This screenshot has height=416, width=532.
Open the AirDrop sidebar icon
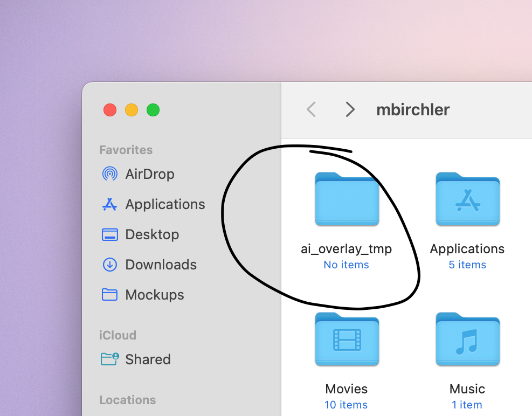[109, 174]
